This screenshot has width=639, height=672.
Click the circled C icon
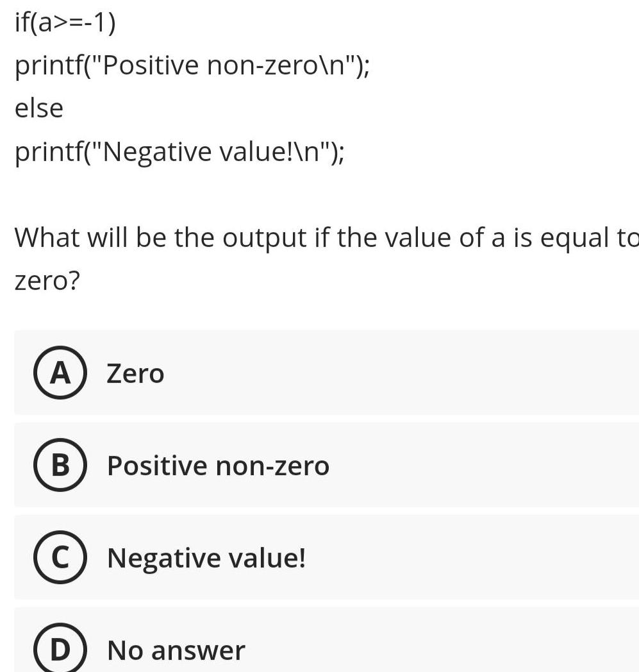(60, 558)
